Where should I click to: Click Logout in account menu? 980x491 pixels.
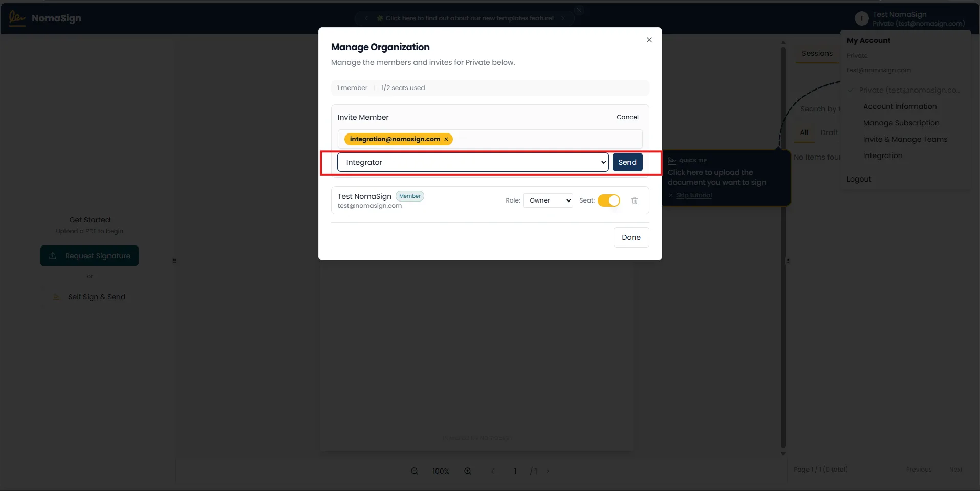859,179
